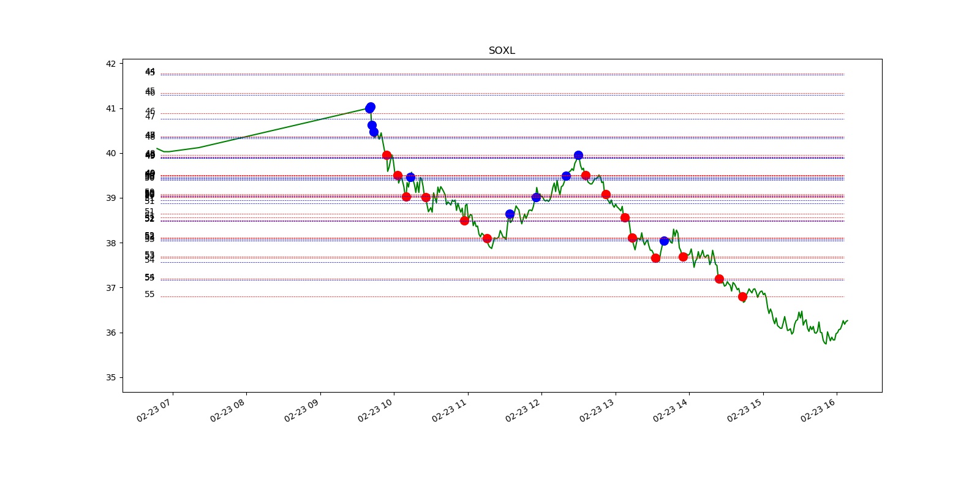The height and width of the screenshot is (490, 980).
Task: Click the x-axis label 02-23 08
Action: click(x=228, y=410)
